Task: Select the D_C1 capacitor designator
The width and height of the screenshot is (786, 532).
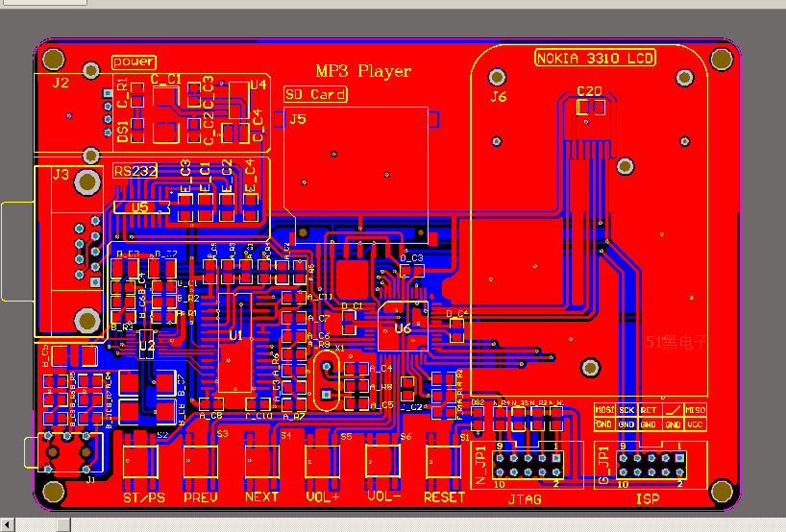Action: coord(352,305)
